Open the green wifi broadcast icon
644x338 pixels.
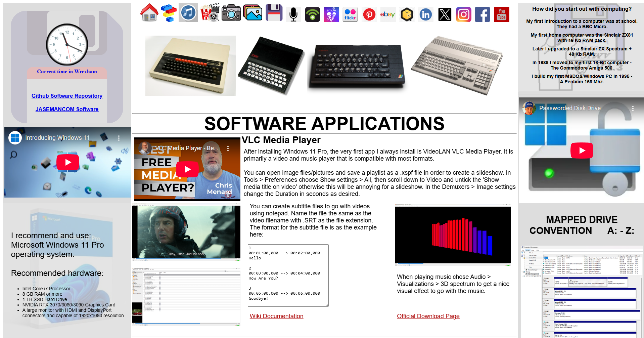[313, 14]
